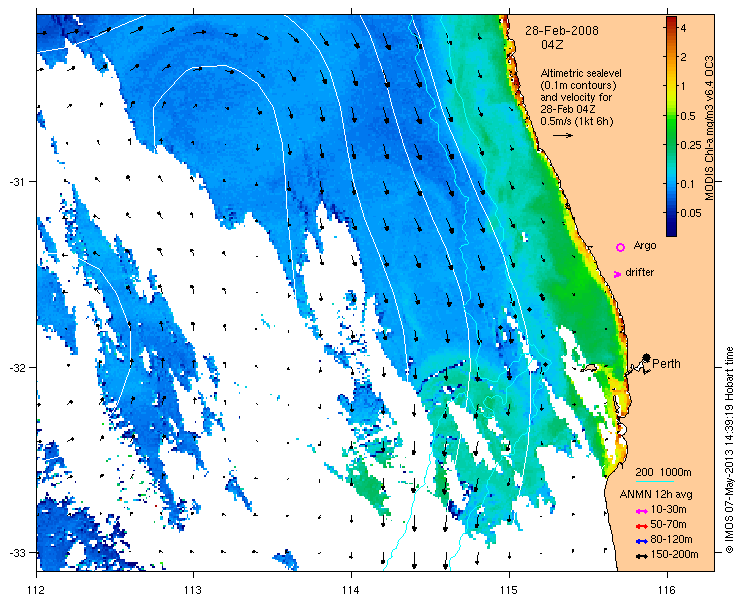This screenshot has width=740, height=600.
Task: Click the 114 longitude axis label
Action: pyautogui.click(x=351, y=590)
